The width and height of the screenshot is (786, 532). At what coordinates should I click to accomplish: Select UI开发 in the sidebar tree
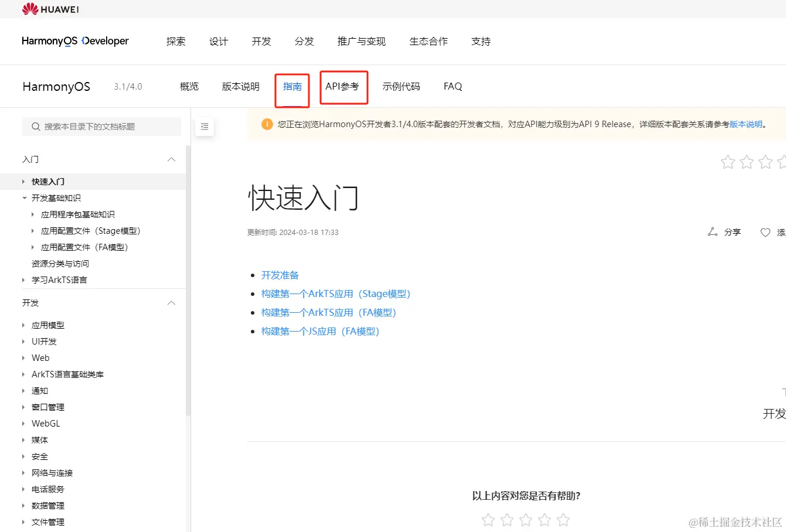(44, 342)
